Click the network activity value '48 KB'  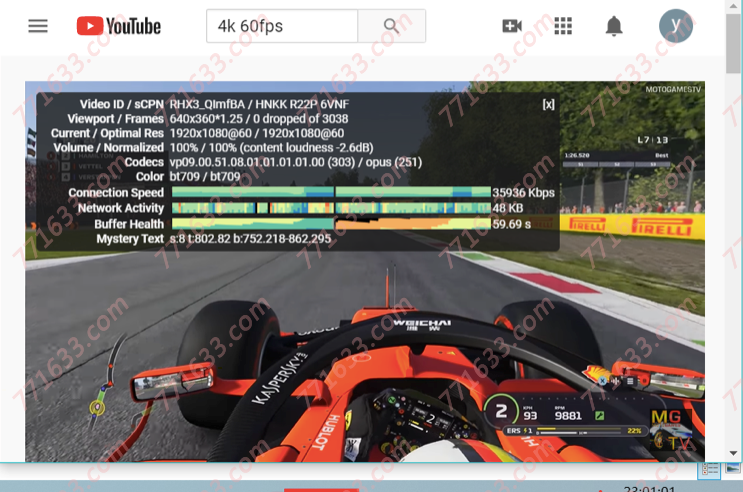point(507,208)
